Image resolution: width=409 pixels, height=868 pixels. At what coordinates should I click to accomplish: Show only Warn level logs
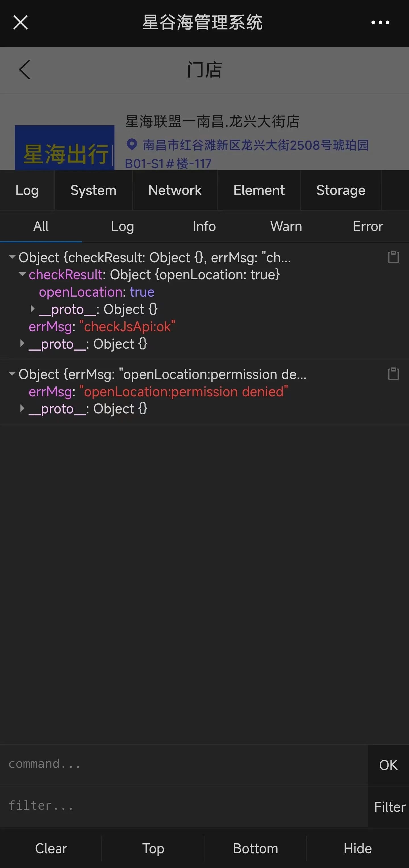[x=286, y=226]
